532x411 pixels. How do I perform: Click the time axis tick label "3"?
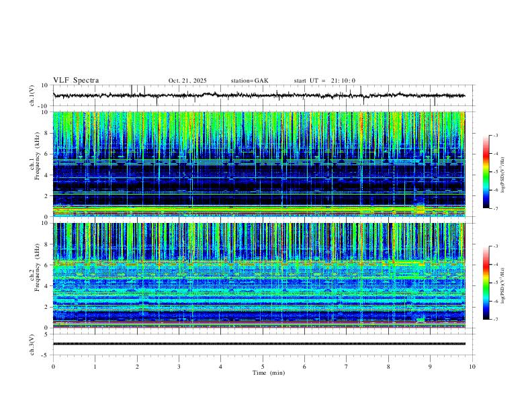[x=179, y=367]
